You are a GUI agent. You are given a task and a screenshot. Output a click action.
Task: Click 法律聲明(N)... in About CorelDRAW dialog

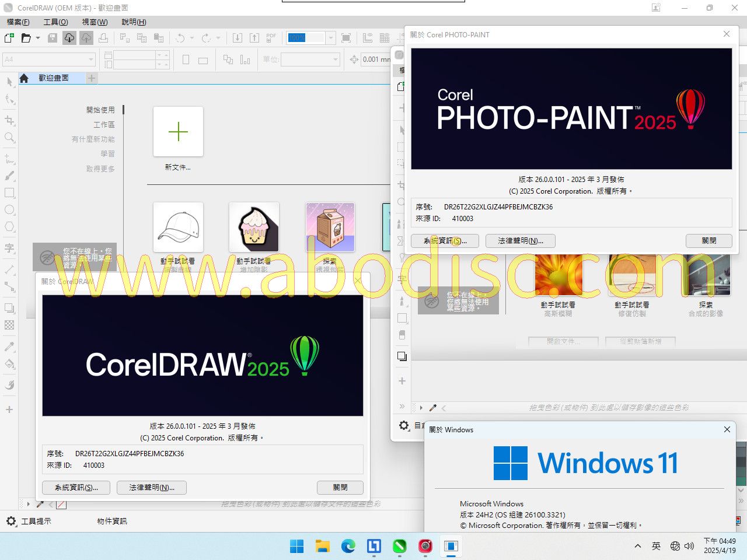(152, 488)
